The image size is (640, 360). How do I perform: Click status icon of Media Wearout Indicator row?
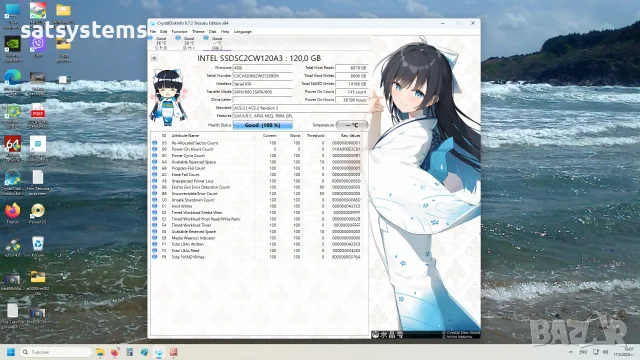155,238
